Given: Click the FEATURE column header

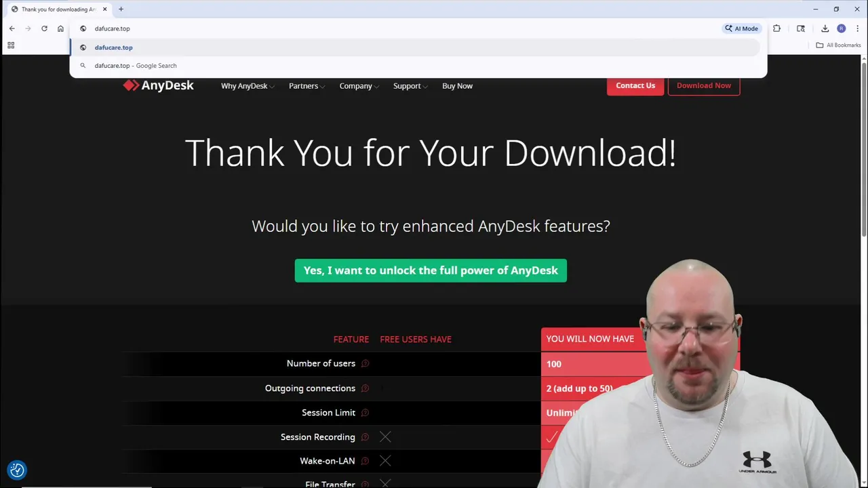Looking at the screenshot, I should pyautogui.click(x=351, y=339).
